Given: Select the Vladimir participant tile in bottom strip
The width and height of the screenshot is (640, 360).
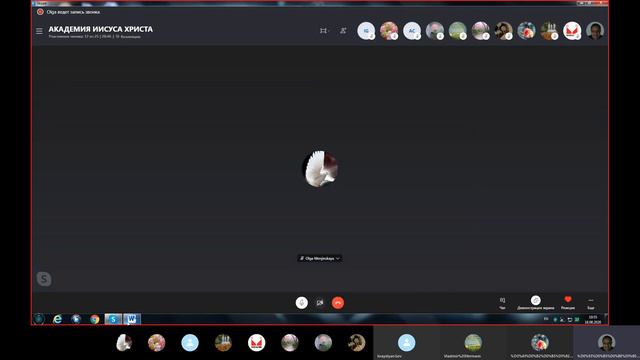Looking at the screenshot, I should click(x=473, y=342).
